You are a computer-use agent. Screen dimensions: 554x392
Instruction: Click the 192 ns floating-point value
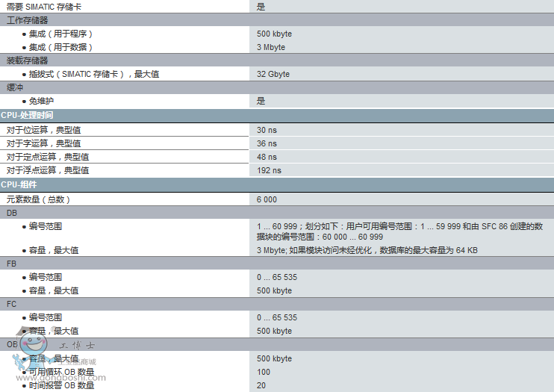(x=269, y=170)
